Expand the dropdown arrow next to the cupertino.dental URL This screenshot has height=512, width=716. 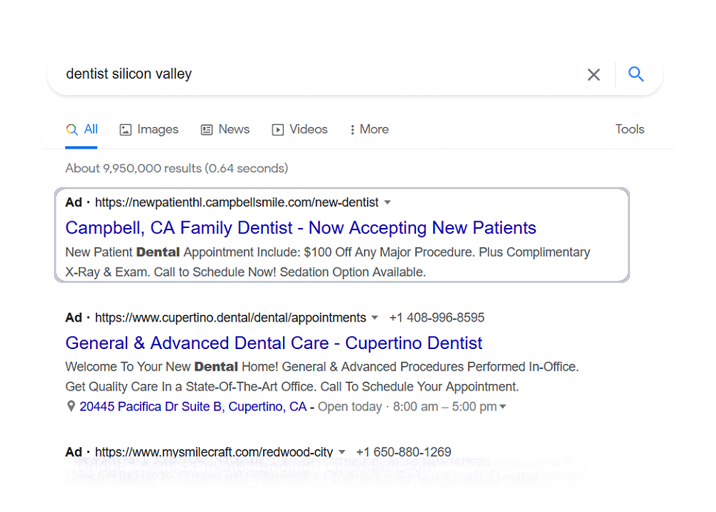coord(374,317)
